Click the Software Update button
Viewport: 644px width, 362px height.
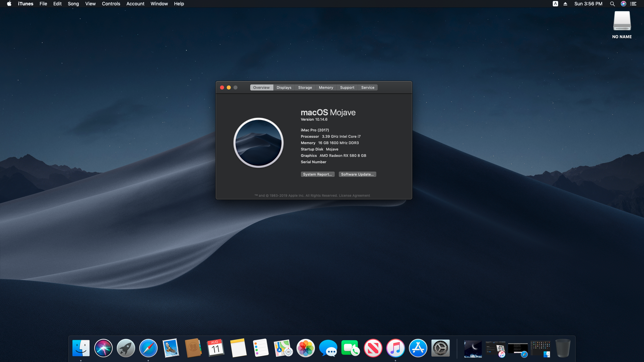(x=357, y=174)
